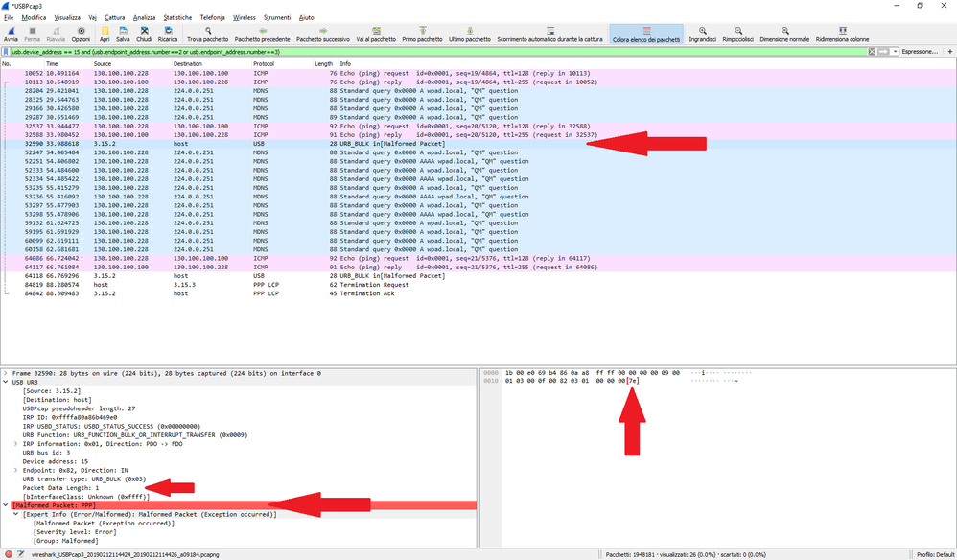The width and height of the screenshot is (957, 560).
Task: Jump to Primo pacchetto
Action: [x=422, y=35]
